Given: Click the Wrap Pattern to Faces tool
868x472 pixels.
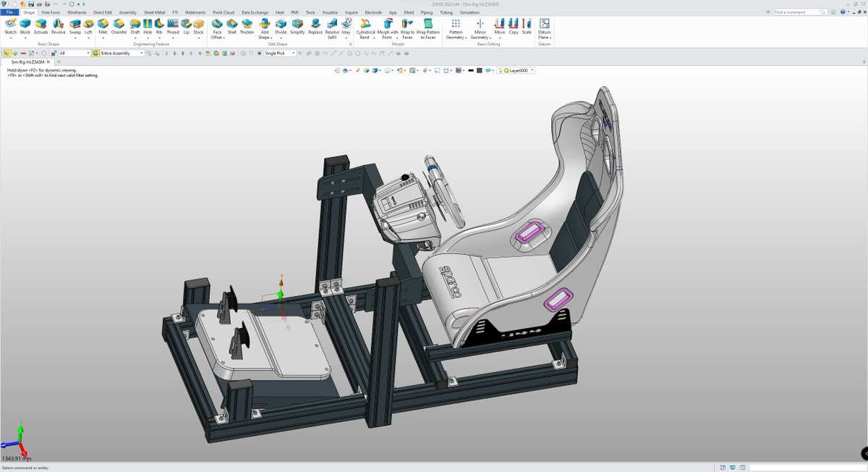Looking at the screenshot, I should (428, 29).
